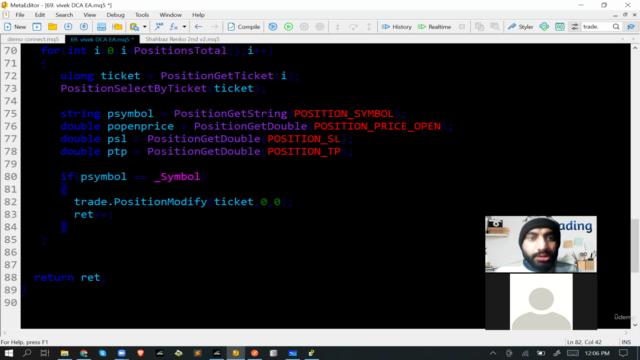
Task: Click the greyed copy documents icon
Action: (479, 27)
